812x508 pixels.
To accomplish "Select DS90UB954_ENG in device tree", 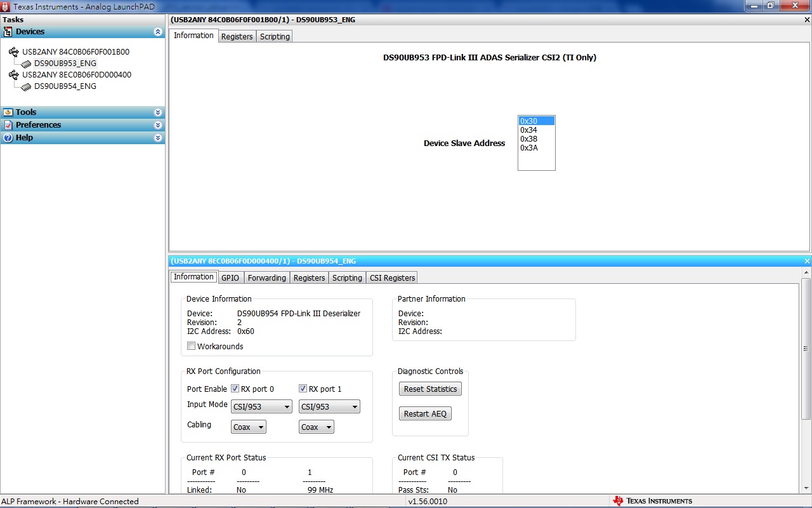I will [x=65, y=86].
